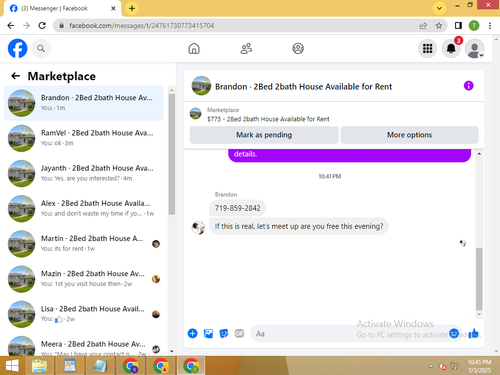Attach a photo with the image icon
The width and height of the screenshot is (500, 375).
[208, 333]
